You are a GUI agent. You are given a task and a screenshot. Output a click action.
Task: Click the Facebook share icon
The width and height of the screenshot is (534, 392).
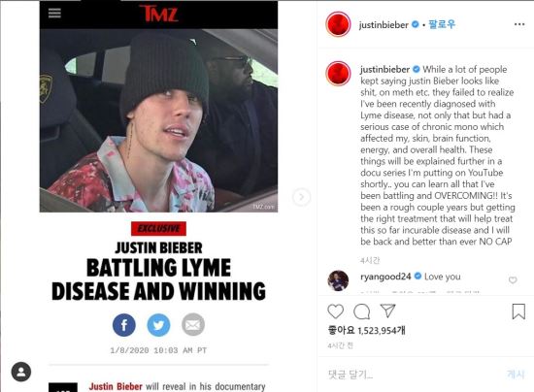(124, 325)
